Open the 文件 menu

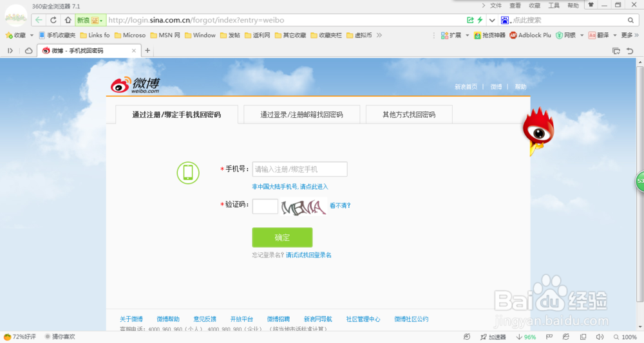(x=496, y=5)
